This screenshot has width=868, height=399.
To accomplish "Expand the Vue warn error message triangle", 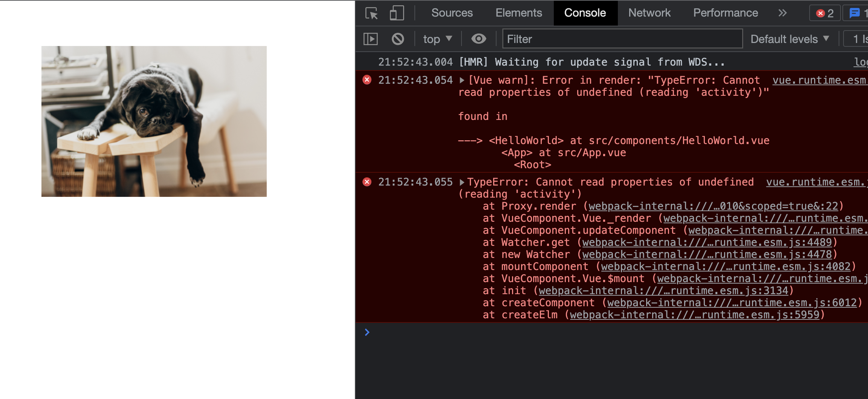I will (x=462, y=80).
